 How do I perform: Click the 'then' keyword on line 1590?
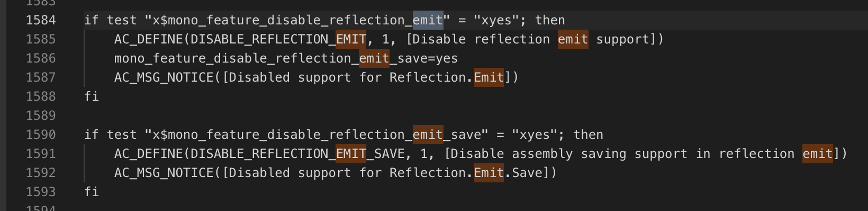pos(588,135)
